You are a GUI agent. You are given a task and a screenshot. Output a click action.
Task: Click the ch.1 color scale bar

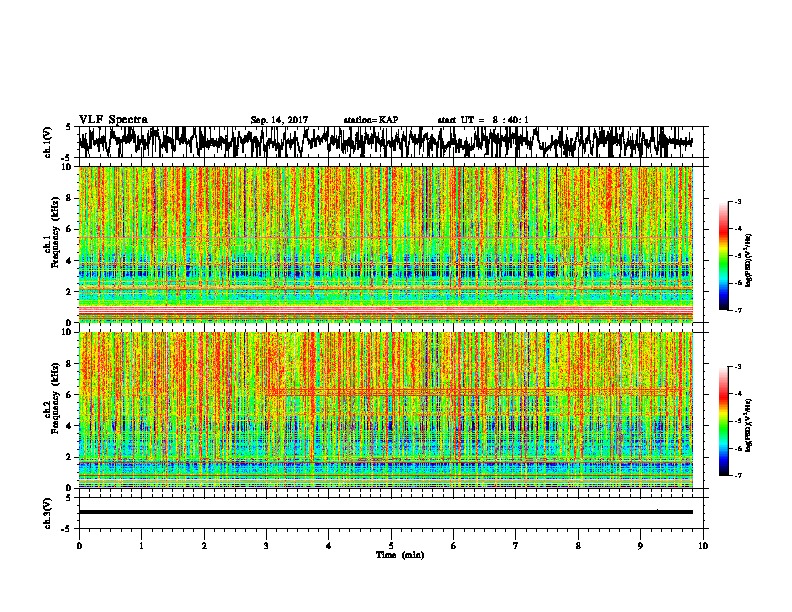pyautogui.click(x=723, y=255)
